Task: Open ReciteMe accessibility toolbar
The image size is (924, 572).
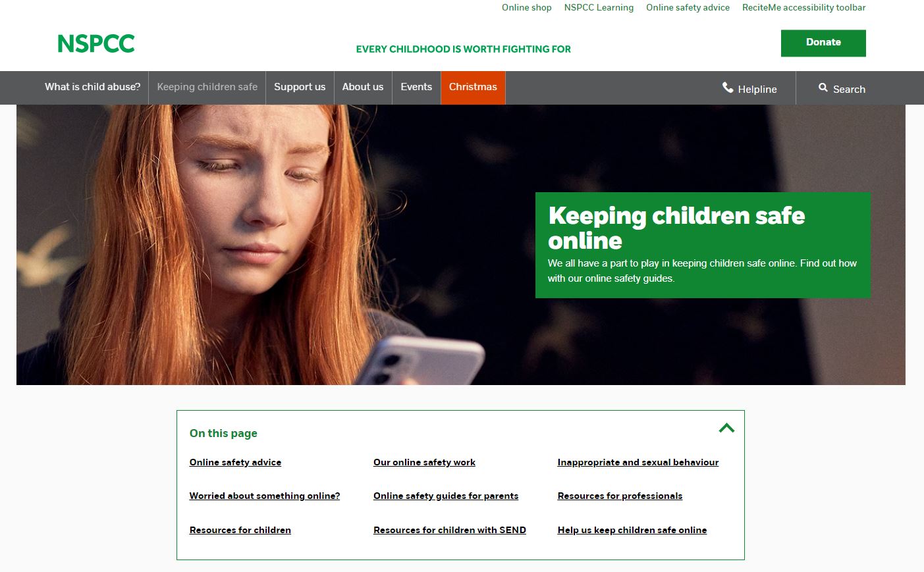Action: [804, 8]
